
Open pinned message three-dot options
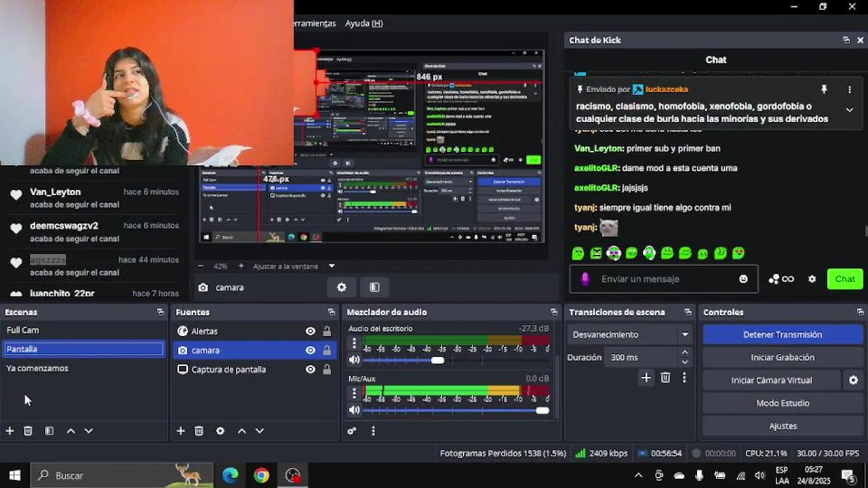pos(849,89)
